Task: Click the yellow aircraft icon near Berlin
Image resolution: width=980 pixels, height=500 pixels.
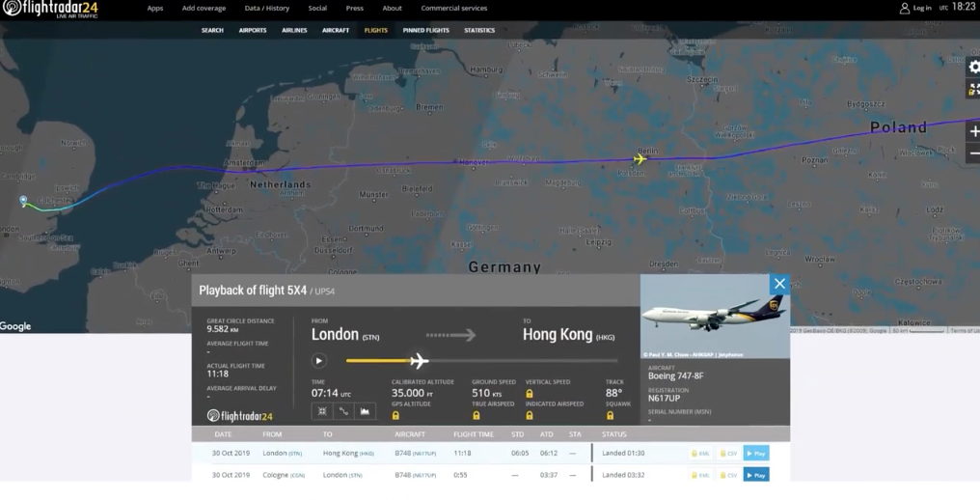Action: [640, 159]
